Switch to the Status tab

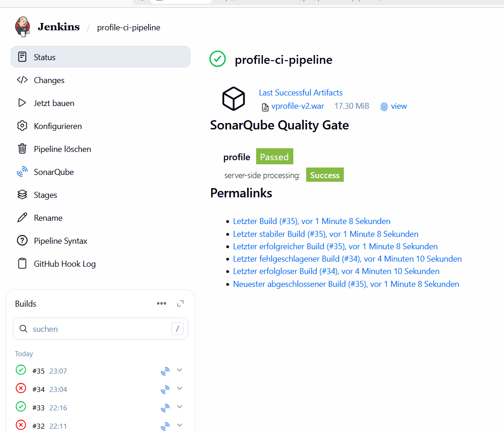coord(45,56)
